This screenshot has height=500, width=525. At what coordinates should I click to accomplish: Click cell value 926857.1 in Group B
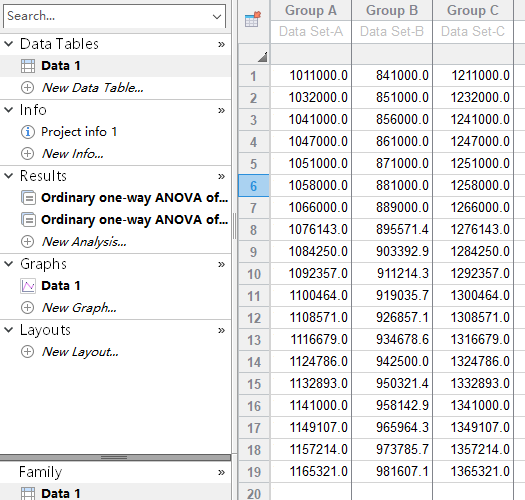(392, 317)
